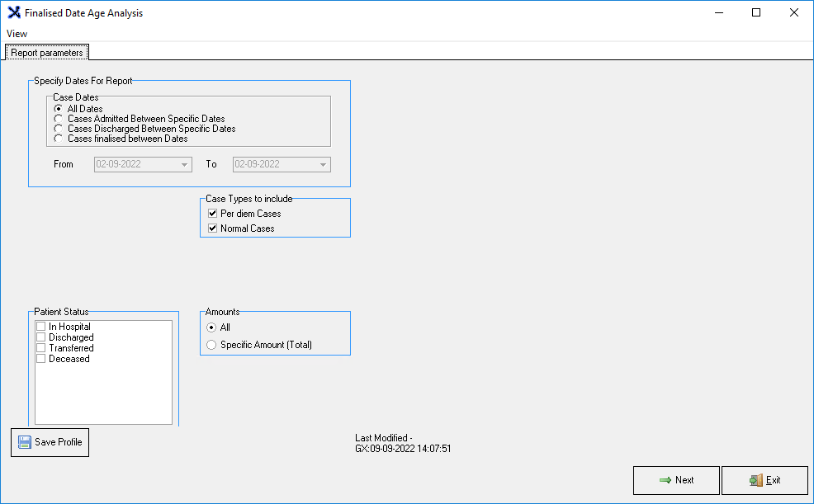This screenshot has width=814, height=504.
Task: Uncheck the Per diem Cases checkbox
Action: [212, 214]
